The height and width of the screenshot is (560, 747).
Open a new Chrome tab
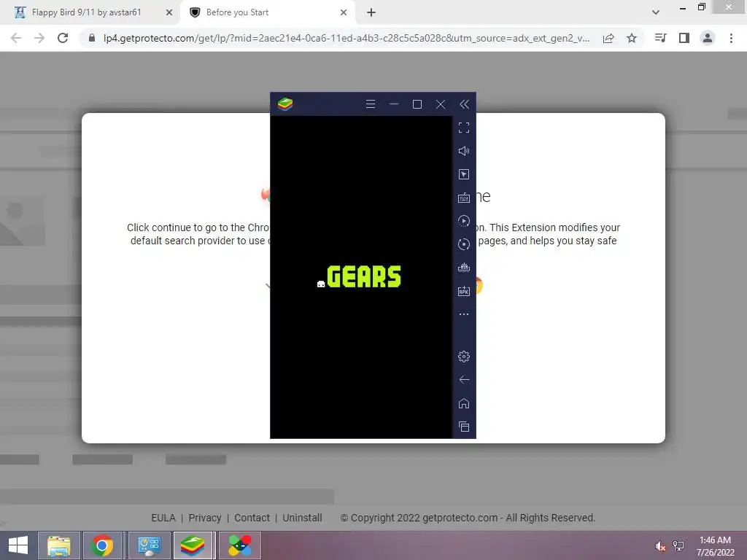coord(371,12)
